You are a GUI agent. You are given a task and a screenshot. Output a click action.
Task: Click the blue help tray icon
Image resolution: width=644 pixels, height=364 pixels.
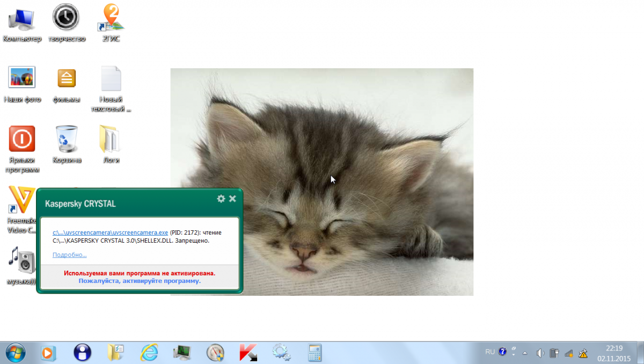(x=502, y=352)
